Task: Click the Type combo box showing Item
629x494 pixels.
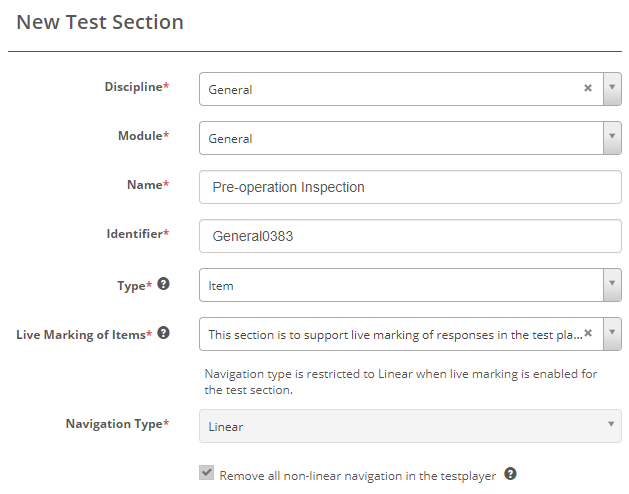Action: click(x=400, y=285)
